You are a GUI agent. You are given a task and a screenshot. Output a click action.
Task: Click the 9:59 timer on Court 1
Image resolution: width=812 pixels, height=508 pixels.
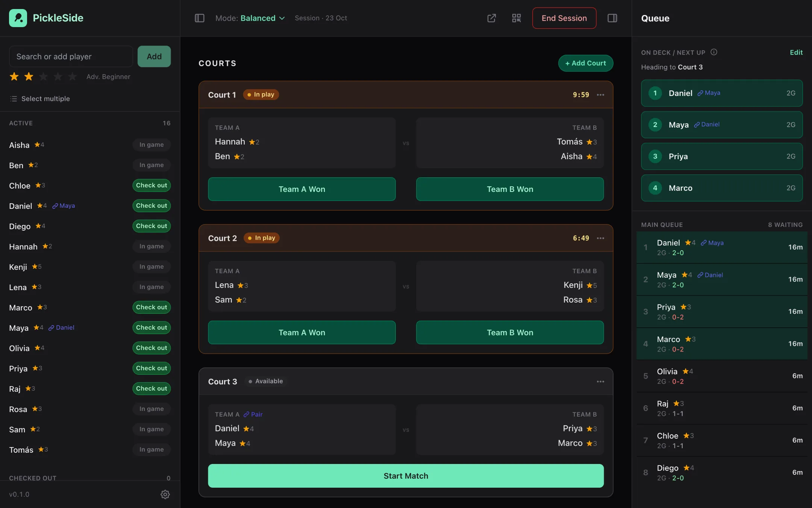pos(581,95)
